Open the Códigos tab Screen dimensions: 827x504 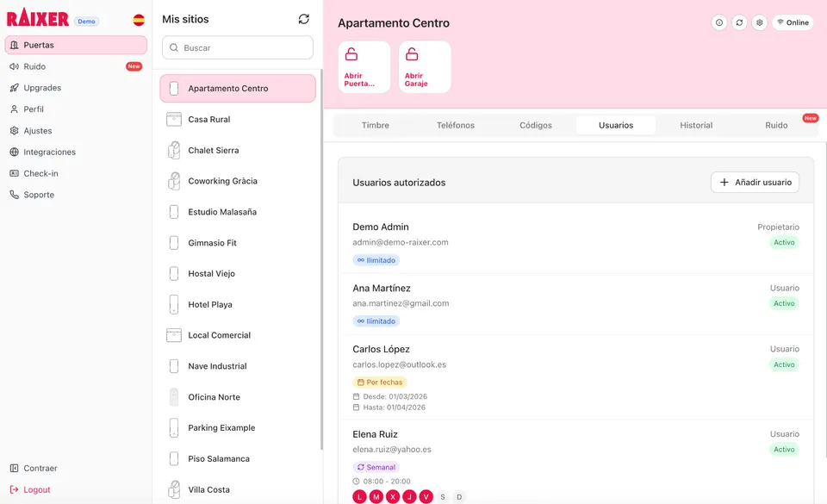tap(536, 125)
